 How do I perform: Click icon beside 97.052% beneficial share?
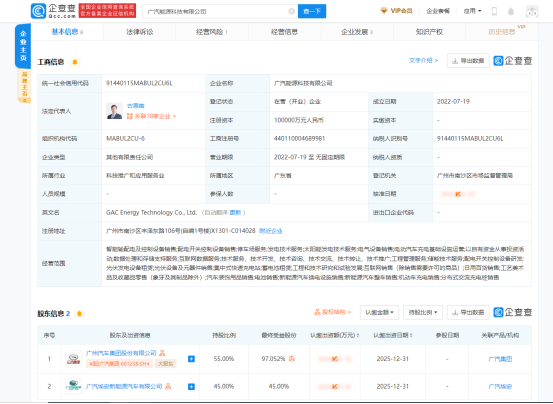pyautogui.click(x=292, y=359)
